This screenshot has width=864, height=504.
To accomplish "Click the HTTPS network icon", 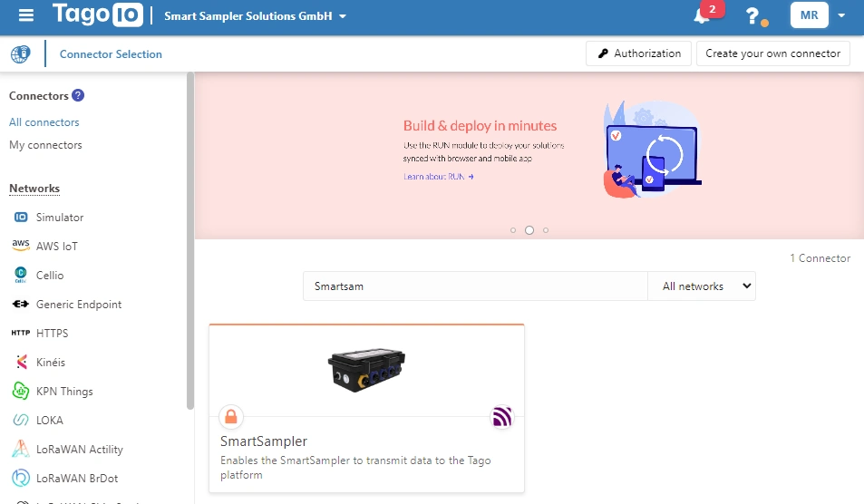I will (20, 333).
